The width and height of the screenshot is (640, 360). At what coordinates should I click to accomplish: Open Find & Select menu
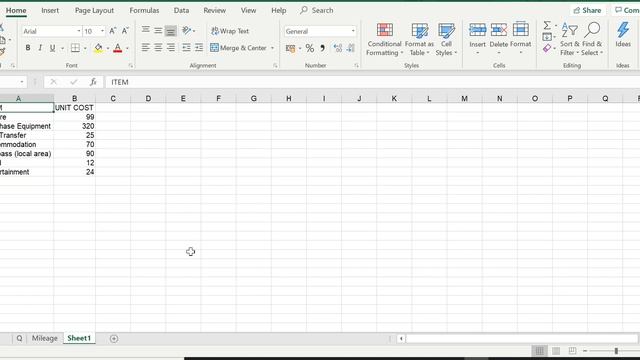coord(592,39)
